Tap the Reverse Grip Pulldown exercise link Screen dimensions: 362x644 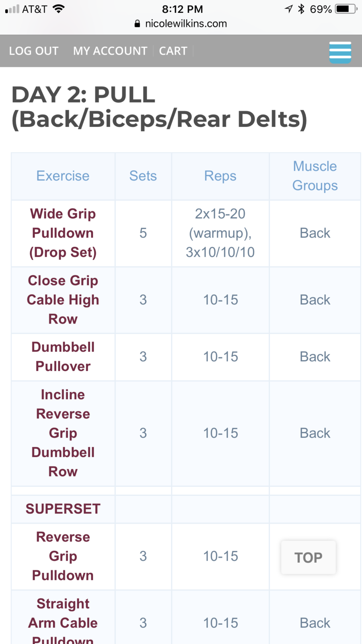(63, 556)
